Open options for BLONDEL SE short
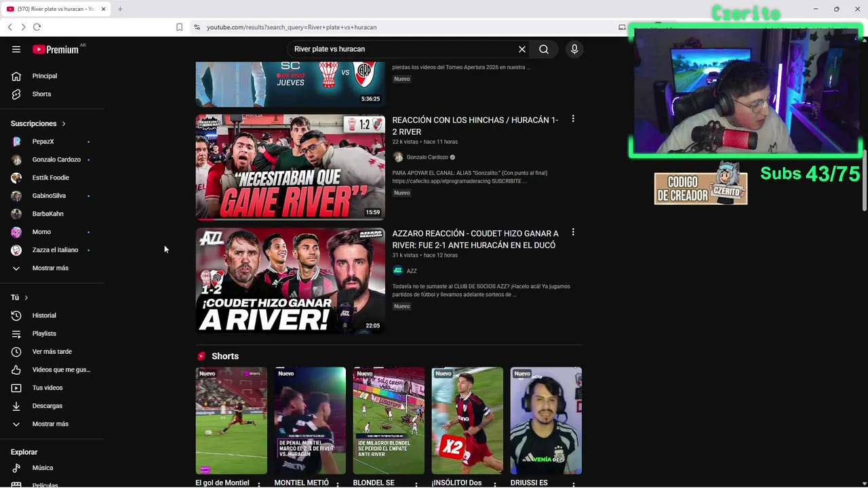 (416, 484)
